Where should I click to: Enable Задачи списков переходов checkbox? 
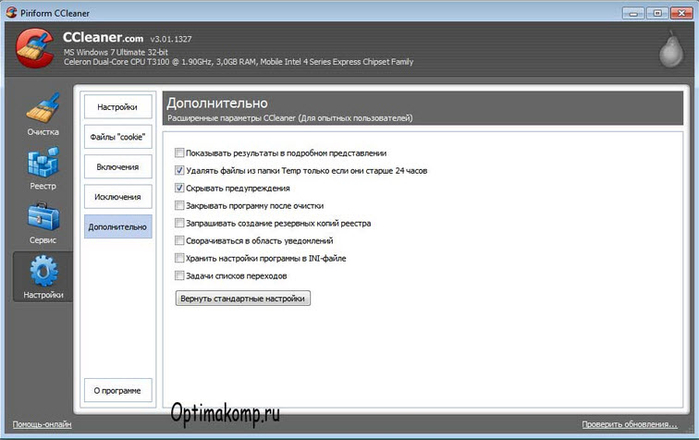(179, 276)
